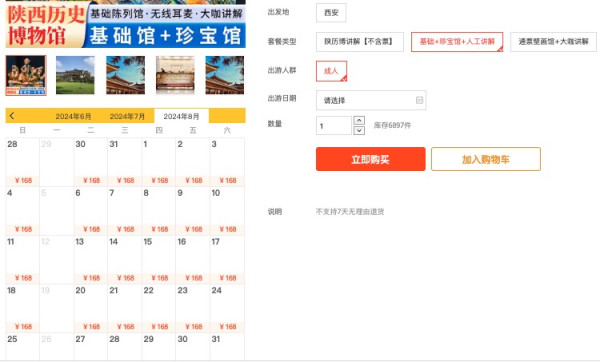This screenshot has width=600, height=362.
Task: Pick August 16 in the calendar
Action: 193,260
